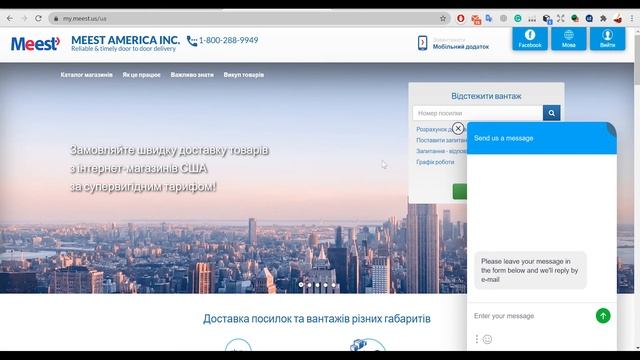View site info via the padlock icon

coord(56,19)
